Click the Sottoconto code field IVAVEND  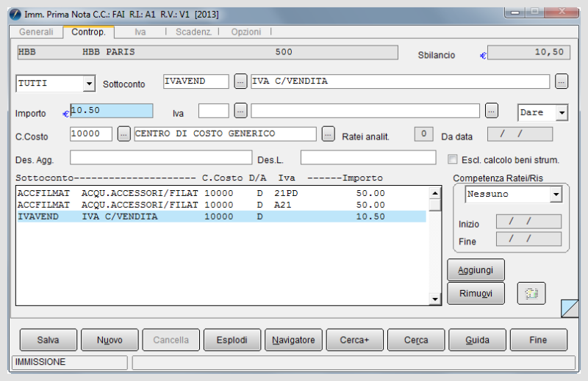[196, 81]
